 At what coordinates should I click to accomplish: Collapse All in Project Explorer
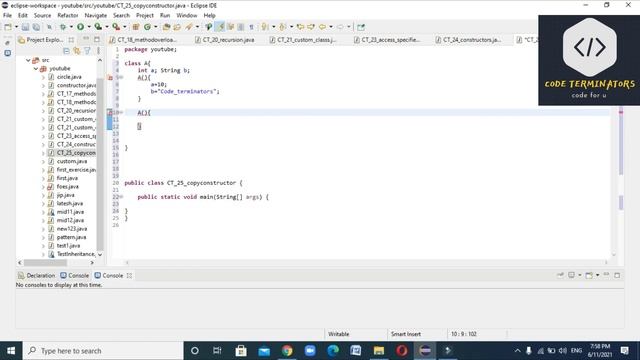click(66, 51)
